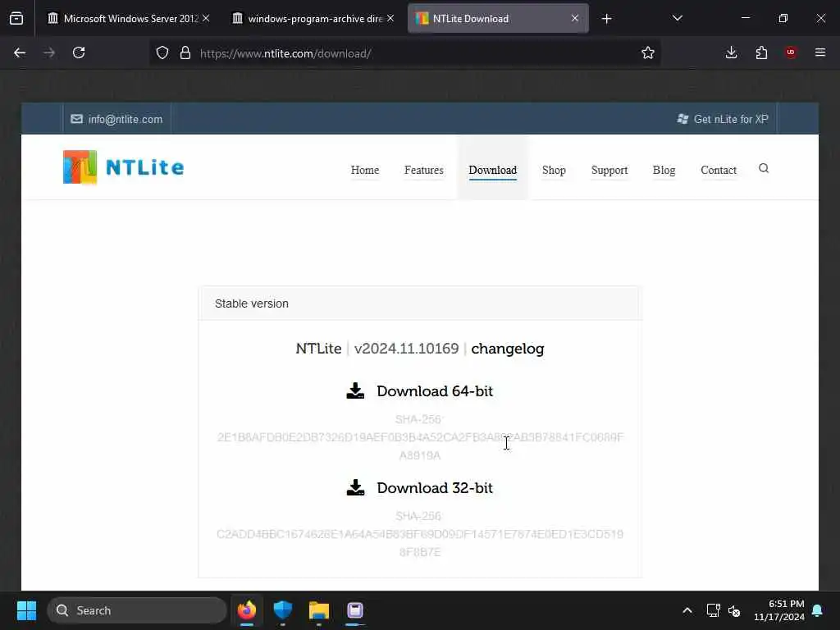Open the Extensions puzzle icon

pyautogui.click(x=761, y=53)
